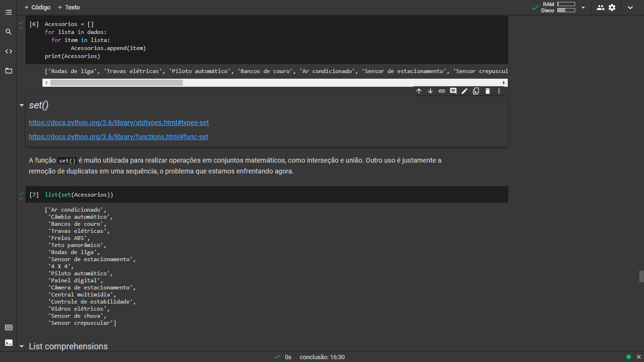Click the output scrollbar left arrow
This screenshot has height=362, width=644.
46,82
